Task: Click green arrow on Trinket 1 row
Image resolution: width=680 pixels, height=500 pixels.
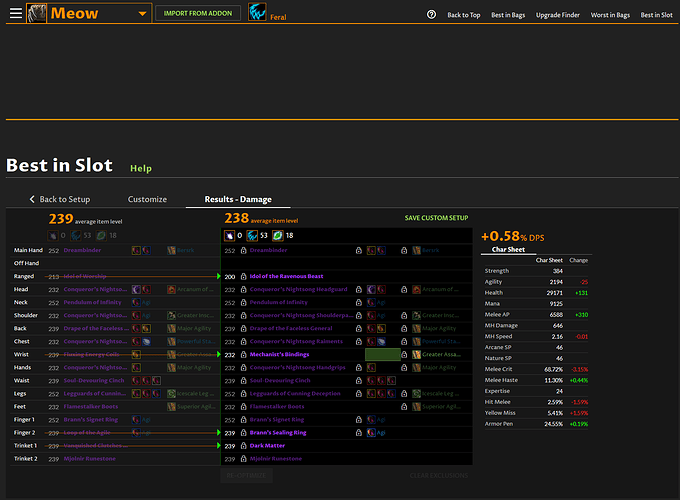Action: [219, 445]
